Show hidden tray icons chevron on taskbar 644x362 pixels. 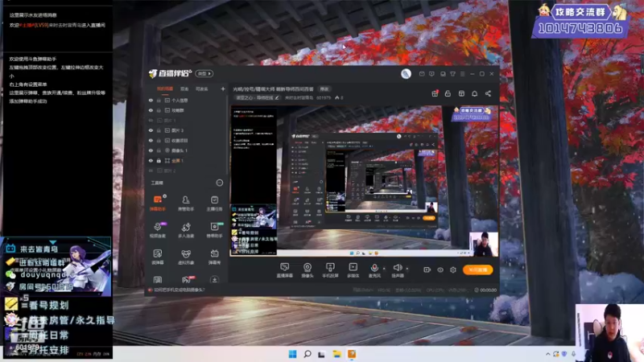(547, 354)
